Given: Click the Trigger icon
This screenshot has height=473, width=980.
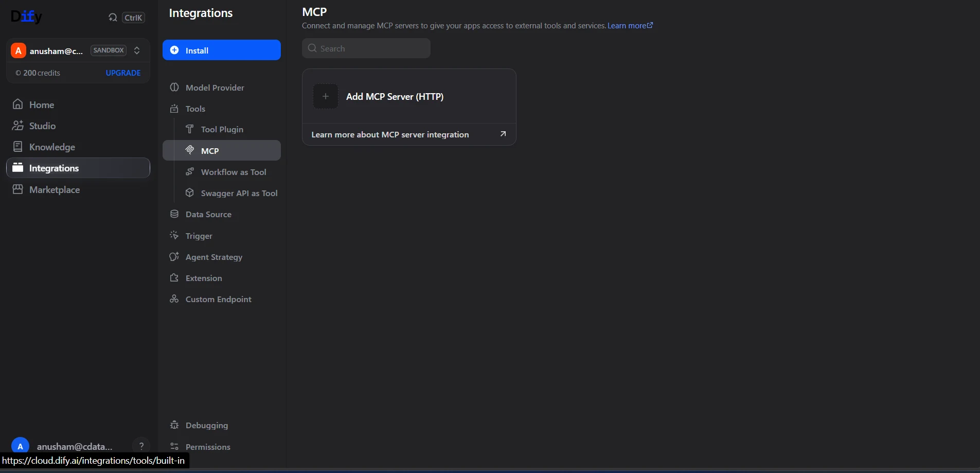Looking at the screenshot, I should (174, 235).
